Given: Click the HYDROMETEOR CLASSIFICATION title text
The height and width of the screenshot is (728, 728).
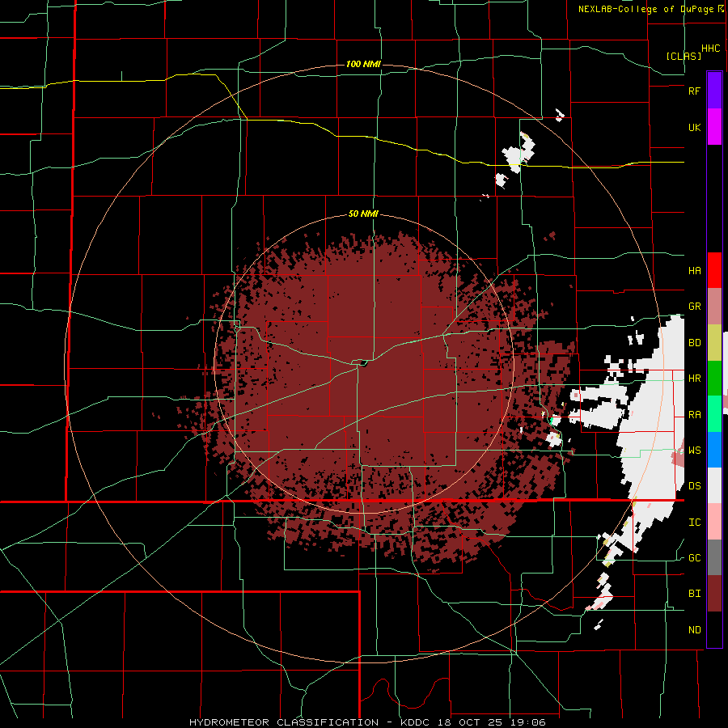Looking at the screenshot, I should tap(284, 722).
